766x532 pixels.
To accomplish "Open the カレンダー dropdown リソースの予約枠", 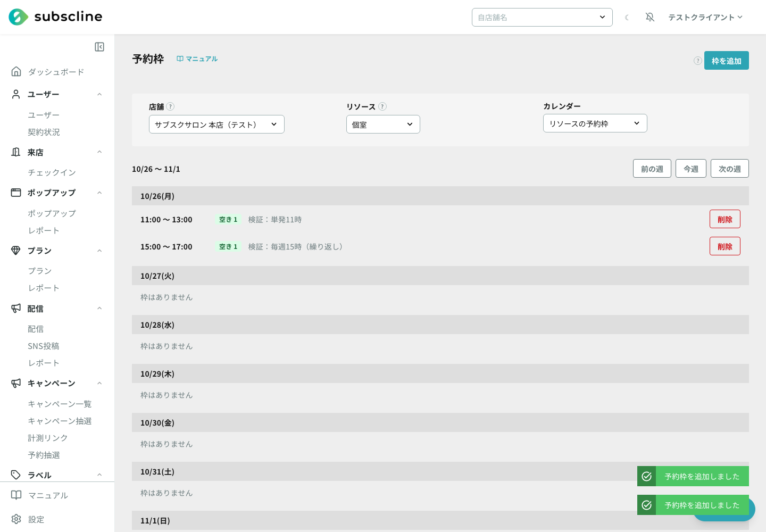I will point(595,123).
